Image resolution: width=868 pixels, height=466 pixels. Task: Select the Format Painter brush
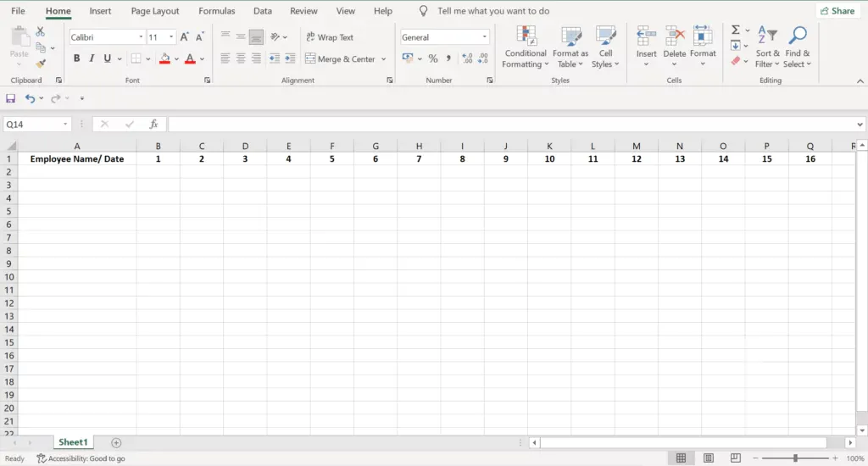tap(41, 64)
